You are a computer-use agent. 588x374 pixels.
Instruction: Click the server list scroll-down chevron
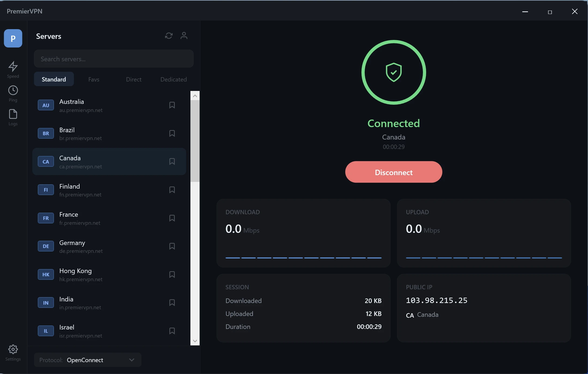195,341
